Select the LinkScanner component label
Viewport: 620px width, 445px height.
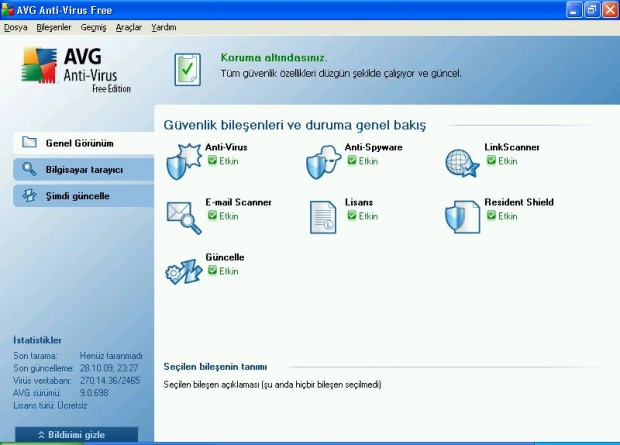(x=512, y=147)
